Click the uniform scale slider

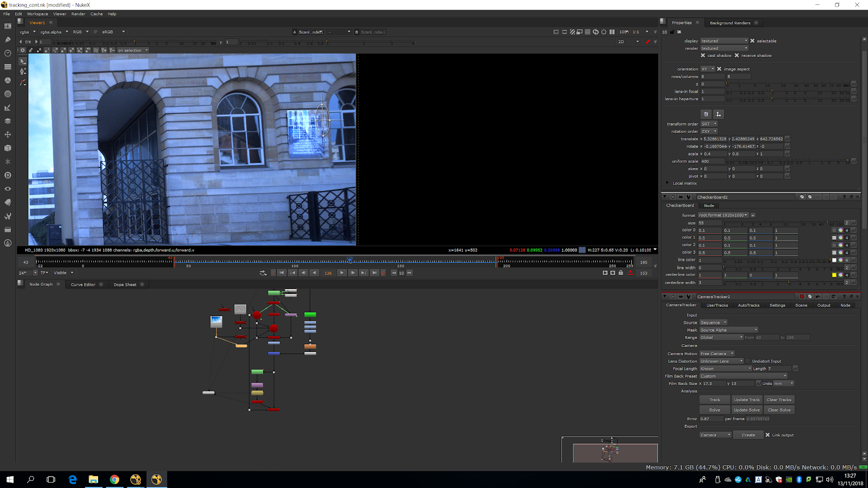click(787, 162)
